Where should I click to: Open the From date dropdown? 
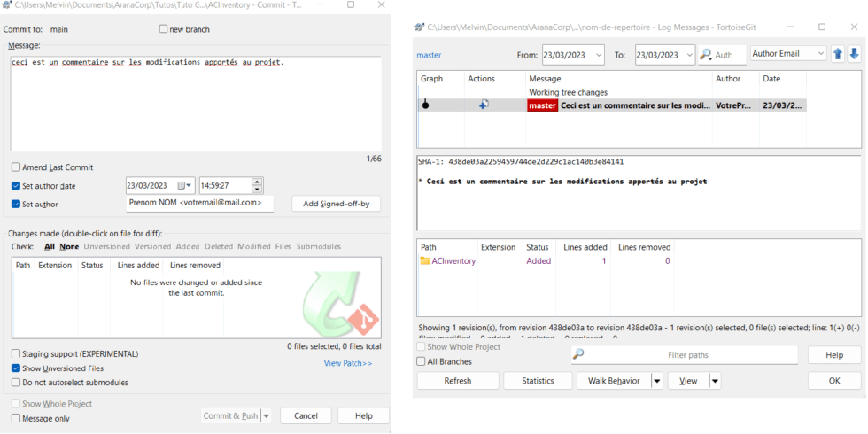[x=599, y=55]
